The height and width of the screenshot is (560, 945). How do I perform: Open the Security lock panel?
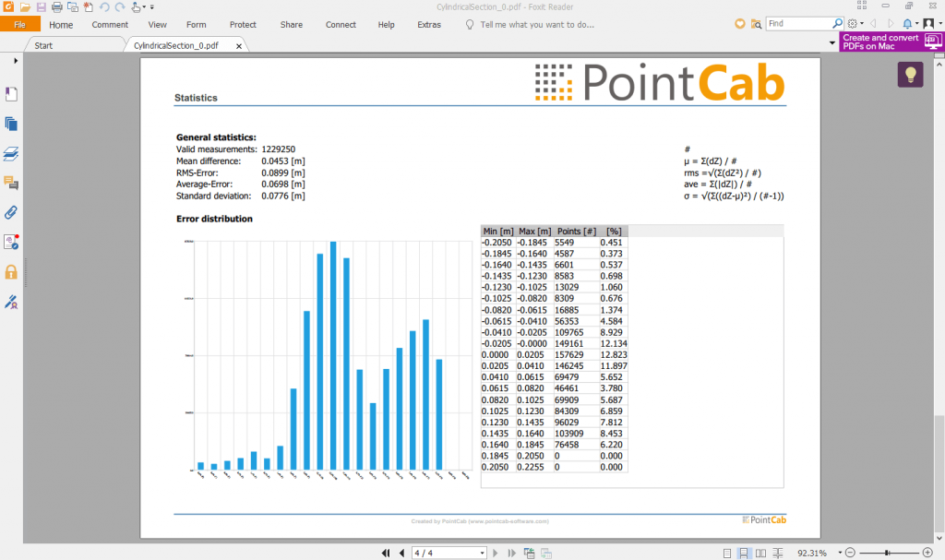(11, 272)
